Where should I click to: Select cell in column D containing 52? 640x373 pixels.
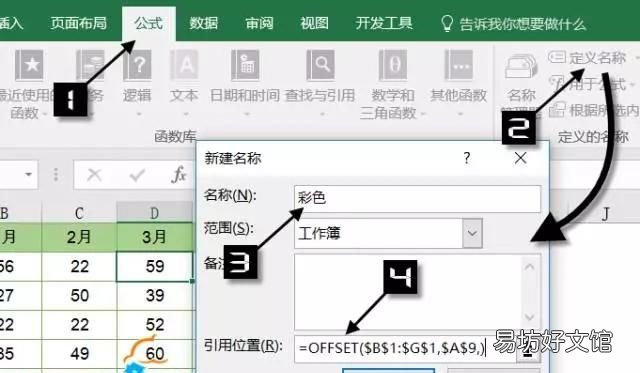point(155,324)
